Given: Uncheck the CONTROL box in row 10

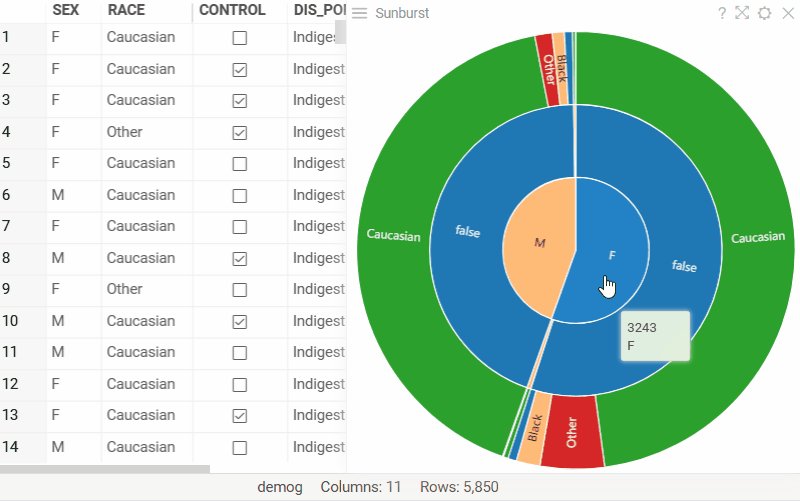Looking at the screenshot, I should click(x=240, y=321).
